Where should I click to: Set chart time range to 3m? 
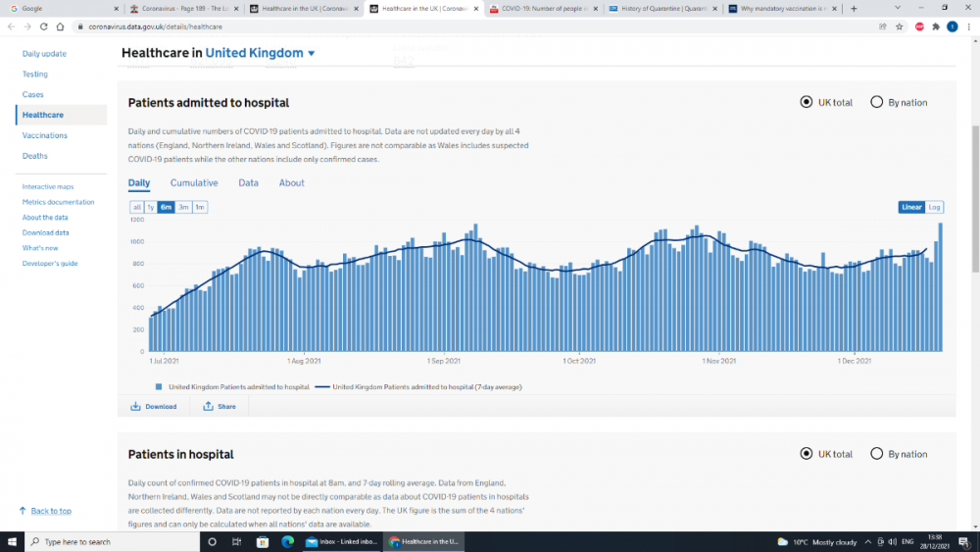183,207
